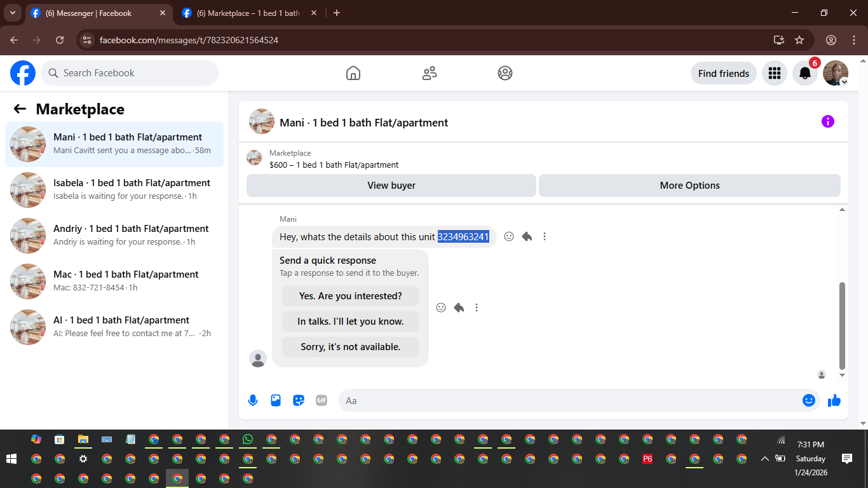This screenshot has width=868, height=488.
Task: Click the conversation scrollbar thumb
Action: pos(843,325)
